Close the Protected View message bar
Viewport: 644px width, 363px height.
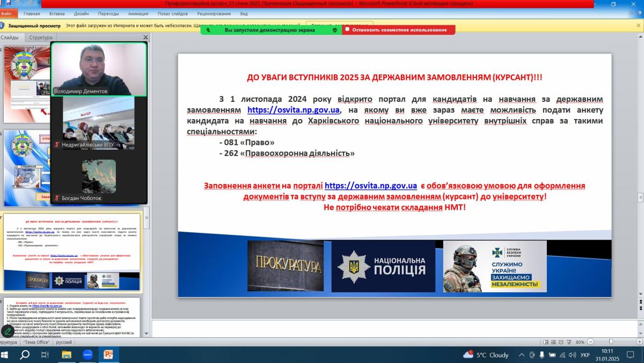point(638,25)
